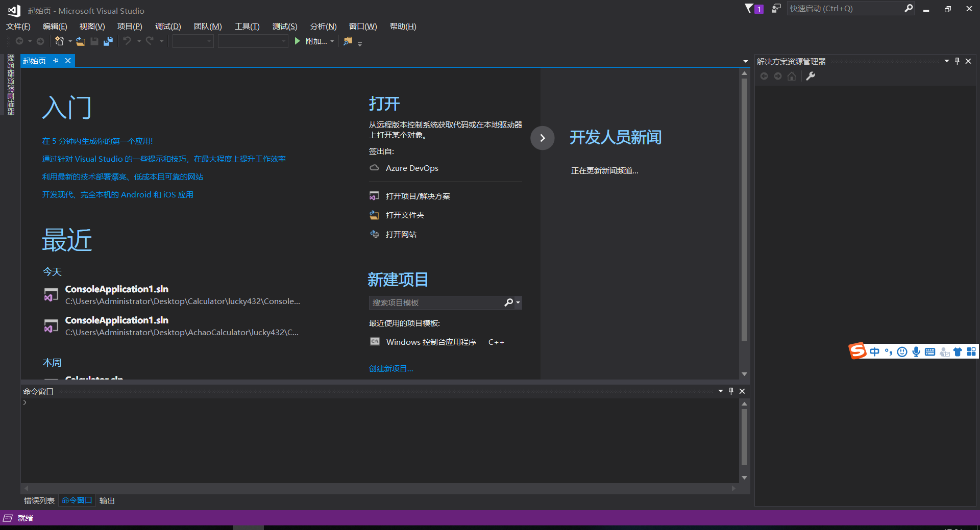This screenshot has height=530, width=980.
Task: Click the Find in Files toolbar icon
Action: click(x=348, y=41)
